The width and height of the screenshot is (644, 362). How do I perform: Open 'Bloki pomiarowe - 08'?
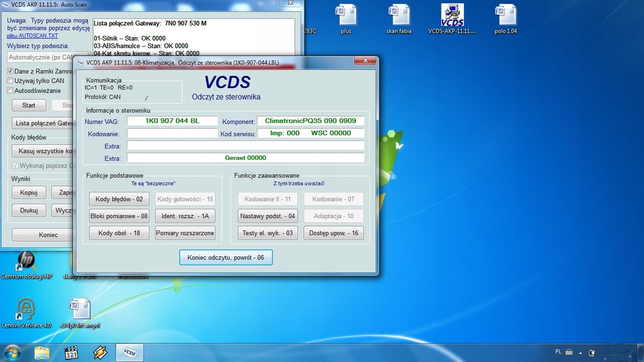pyautogui.click(x=119, y=216)
